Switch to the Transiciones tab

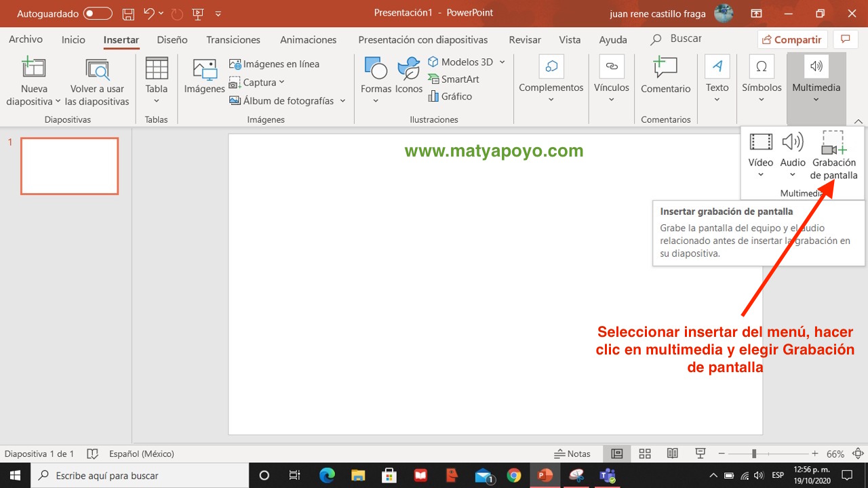pos(233,39)
